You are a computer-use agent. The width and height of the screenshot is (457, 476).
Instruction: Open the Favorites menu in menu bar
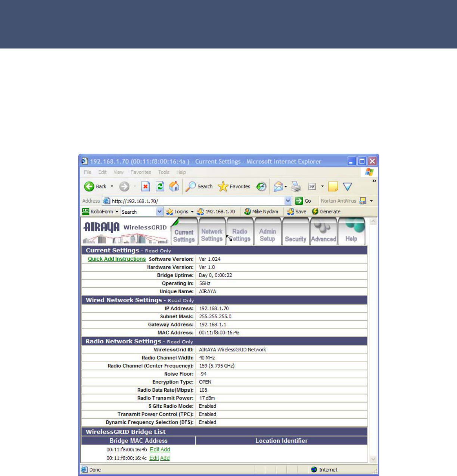pos(141,172)
